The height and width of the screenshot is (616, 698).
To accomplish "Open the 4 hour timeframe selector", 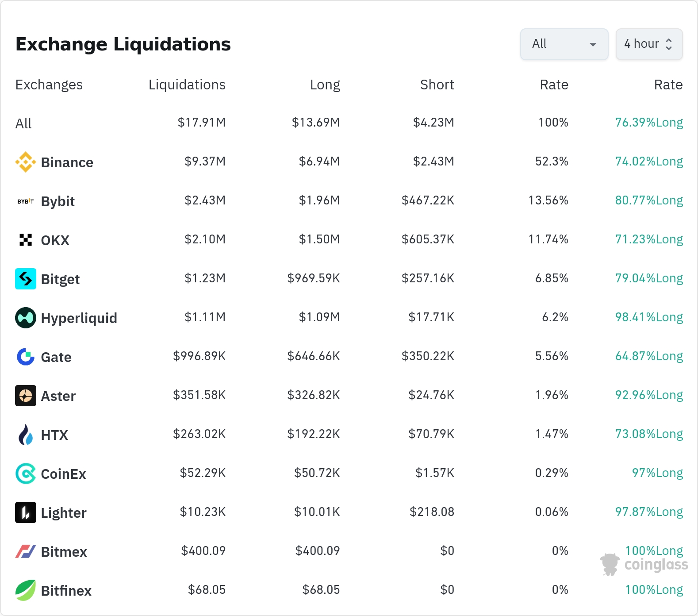I will [x=649, y=44].
